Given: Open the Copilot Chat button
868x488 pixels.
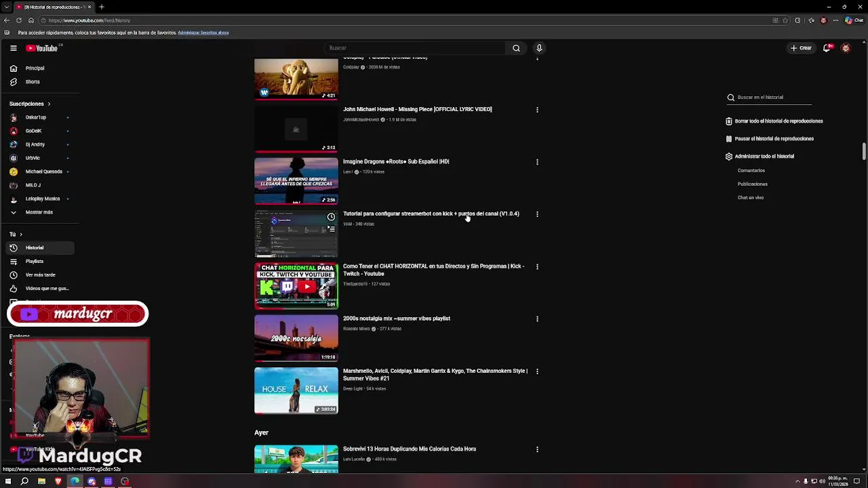Looking at the screenshot, I should (853, 20).
